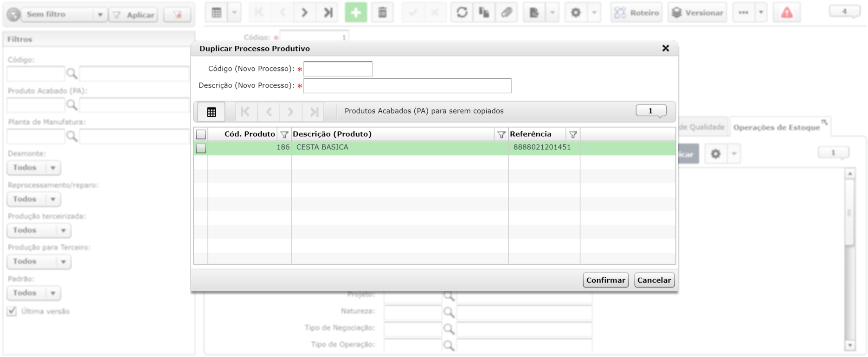Open the Produção para Terceiro dropdown
The width and height of the screenshot is (868, 357).
39,261
